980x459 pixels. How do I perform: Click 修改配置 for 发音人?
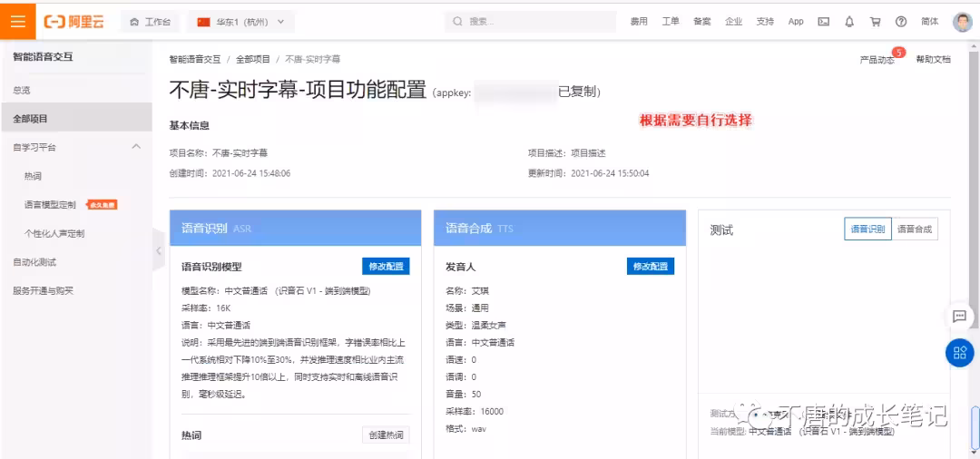click(x=651, y=266)
